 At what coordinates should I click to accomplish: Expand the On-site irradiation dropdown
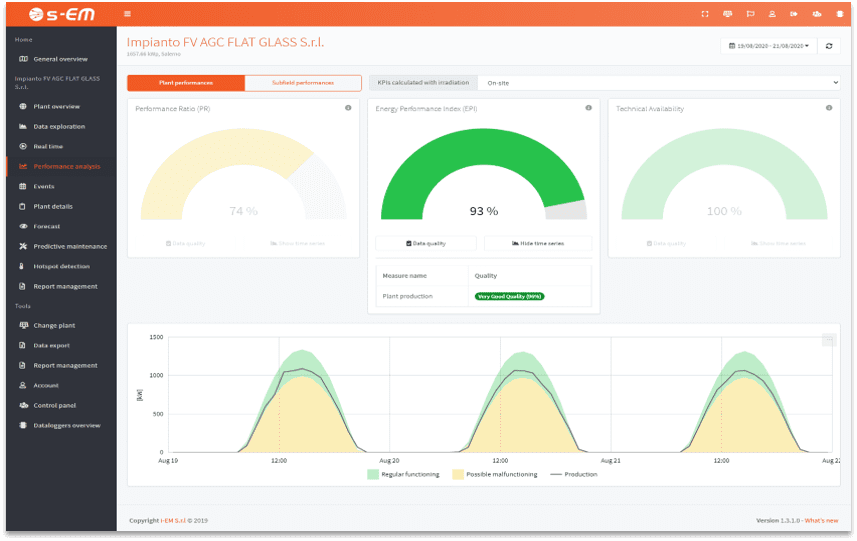point(659,83)
